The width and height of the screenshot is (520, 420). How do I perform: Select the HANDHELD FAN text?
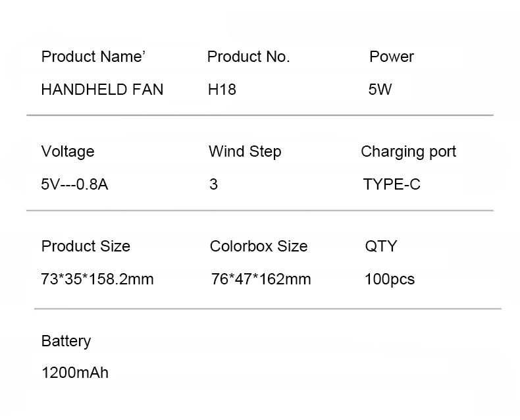pos(102,90)
